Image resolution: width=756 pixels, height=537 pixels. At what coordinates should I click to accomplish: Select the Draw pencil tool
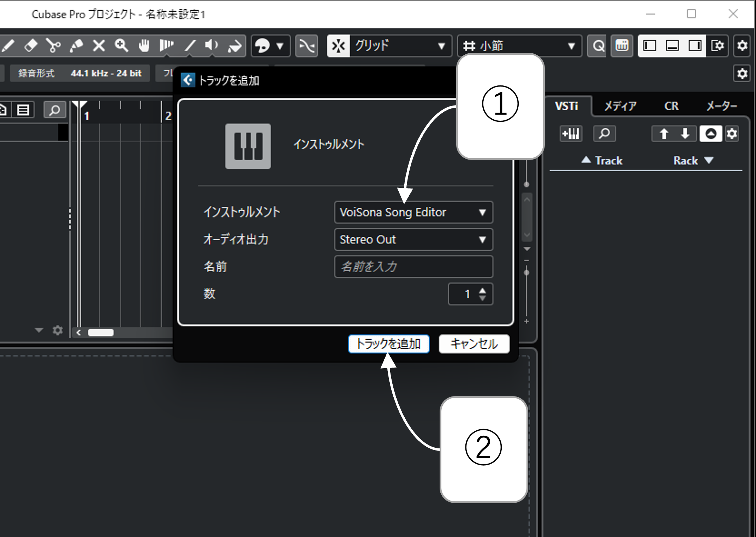pos(8,46)
